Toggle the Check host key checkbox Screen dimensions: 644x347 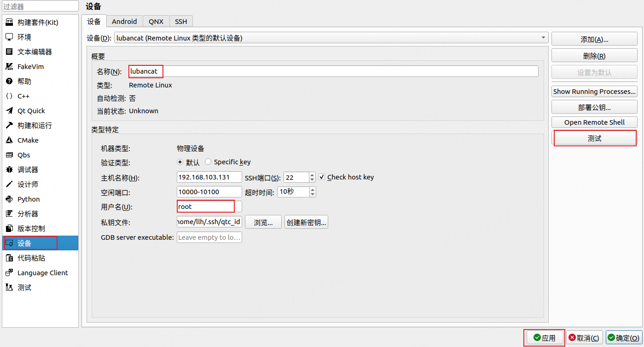point(322,177)
